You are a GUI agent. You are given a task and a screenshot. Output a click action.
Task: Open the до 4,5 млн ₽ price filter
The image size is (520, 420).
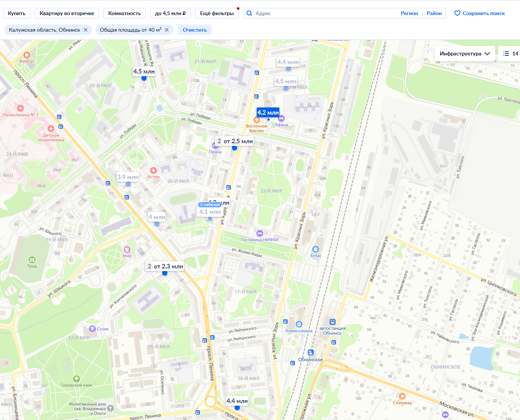pos(170,13)
